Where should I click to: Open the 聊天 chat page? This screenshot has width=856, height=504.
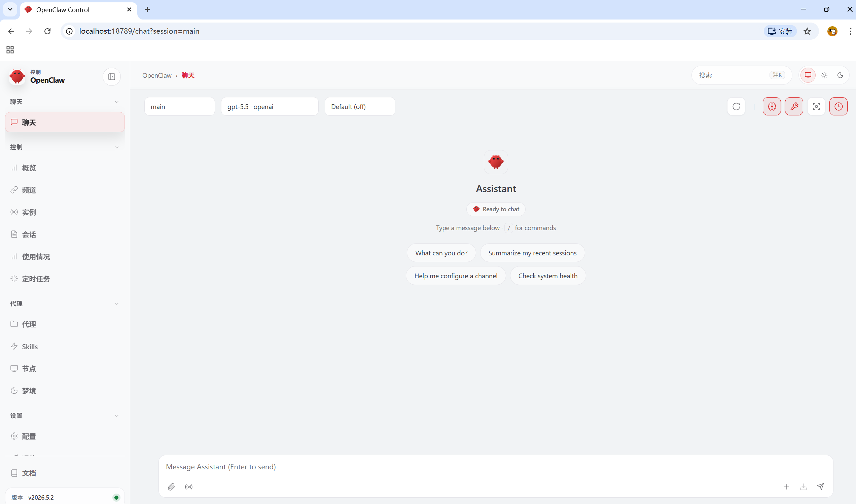click(x=65, y=122)
